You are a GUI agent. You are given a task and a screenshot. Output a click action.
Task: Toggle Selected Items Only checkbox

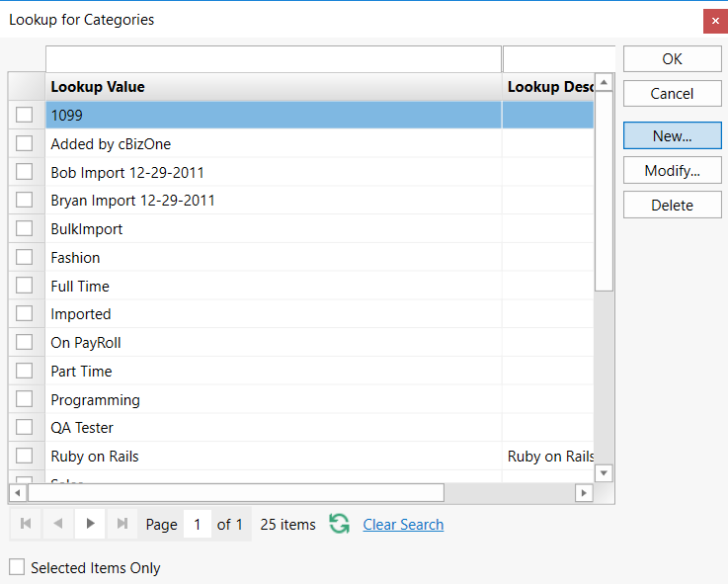pos(17,567)
